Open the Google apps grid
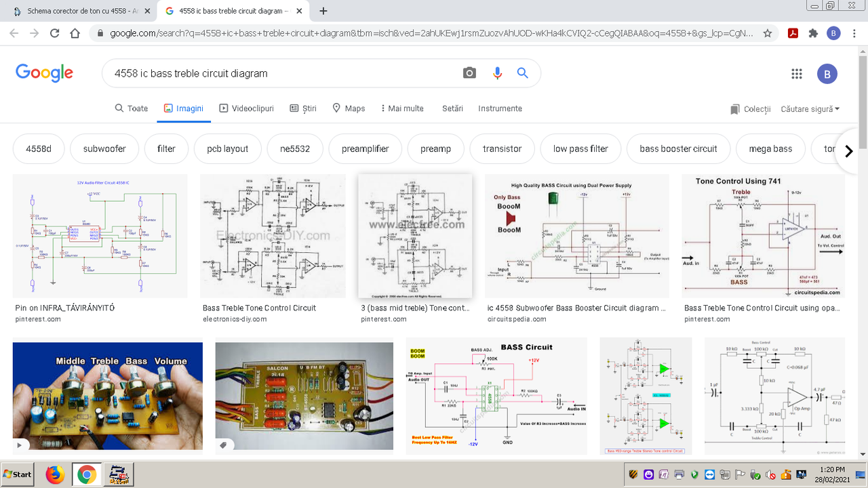The height and width of the screenshot is (488, 868). [x=796, y=74]
